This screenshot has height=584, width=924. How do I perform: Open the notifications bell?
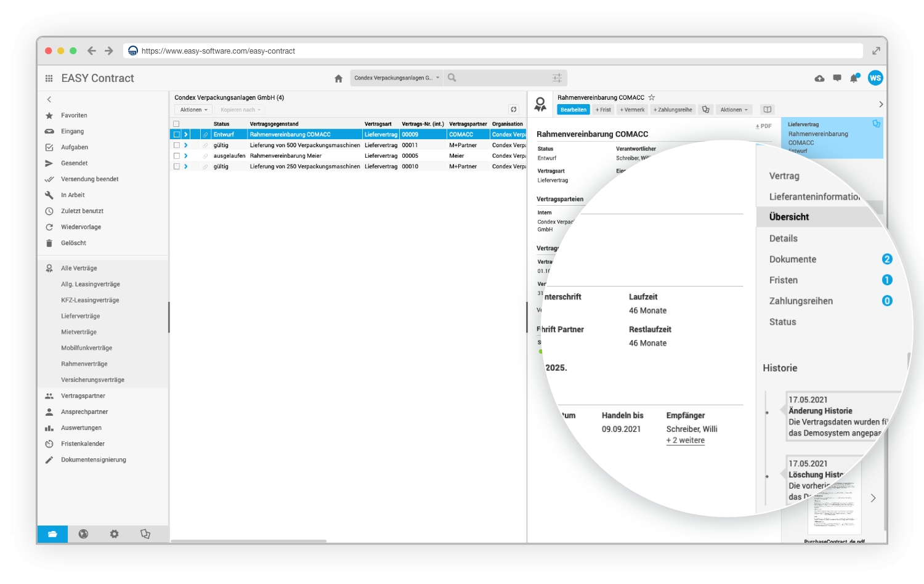[x=854, y=78]
